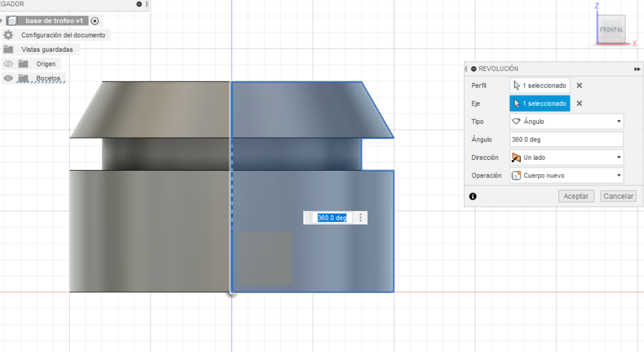Click the Operación label in the dialog
644x352 pixels.
click(486, 176)
